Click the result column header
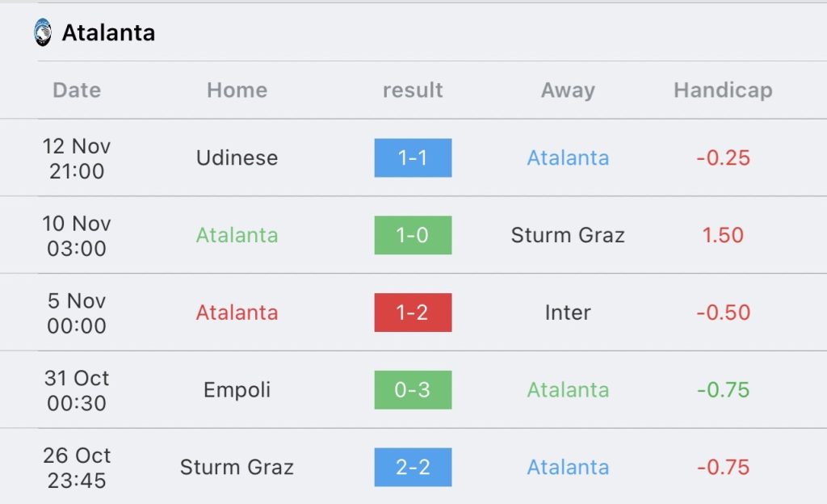This screenshot has width=827, height=504. pyautogui.click(x=413, y=90)
